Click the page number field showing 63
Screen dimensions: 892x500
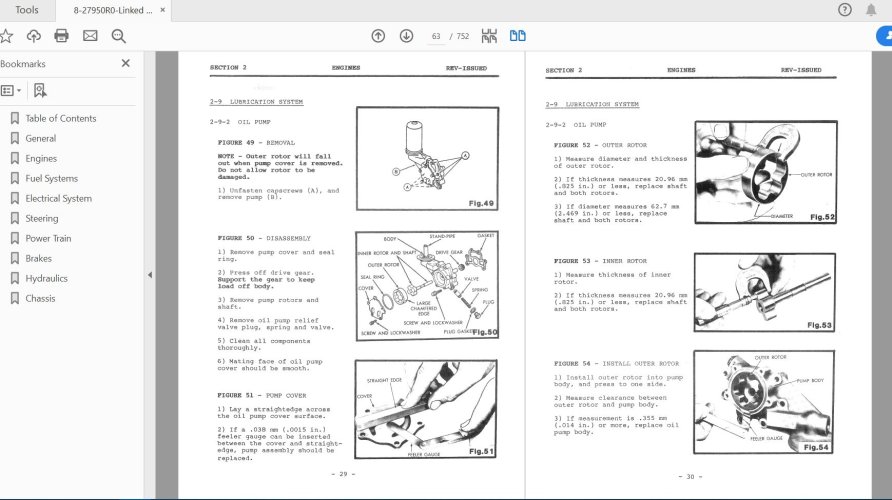(436, 36)
